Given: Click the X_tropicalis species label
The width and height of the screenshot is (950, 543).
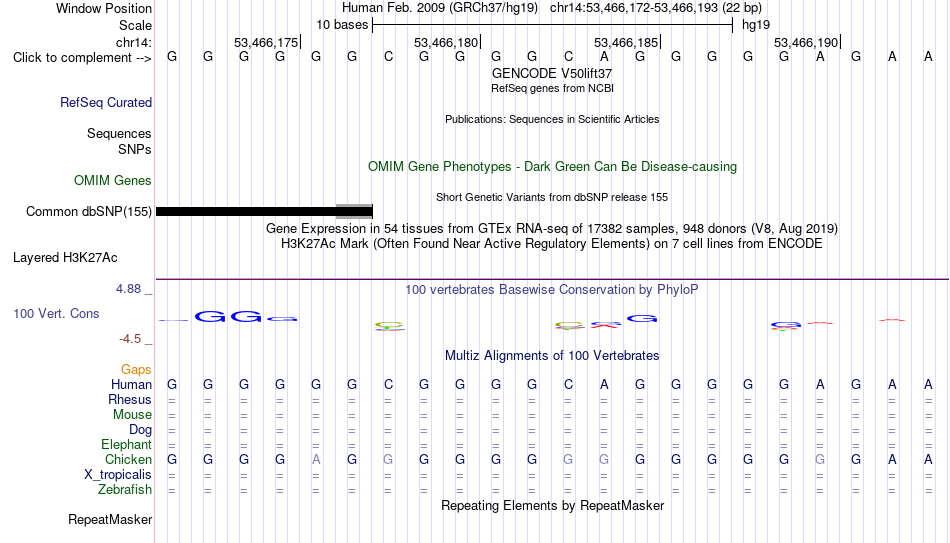Looking at the screenshot, I should tap(118, 475).
